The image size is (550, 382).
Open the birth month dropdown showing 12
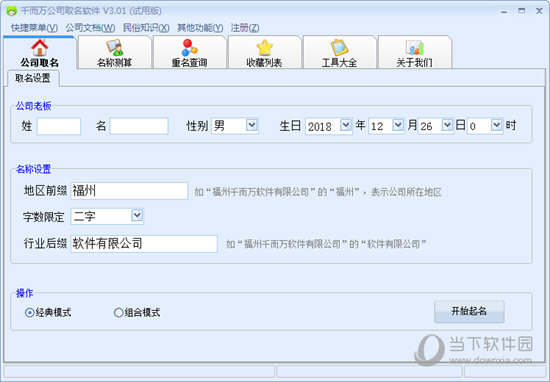click(398, 125)
